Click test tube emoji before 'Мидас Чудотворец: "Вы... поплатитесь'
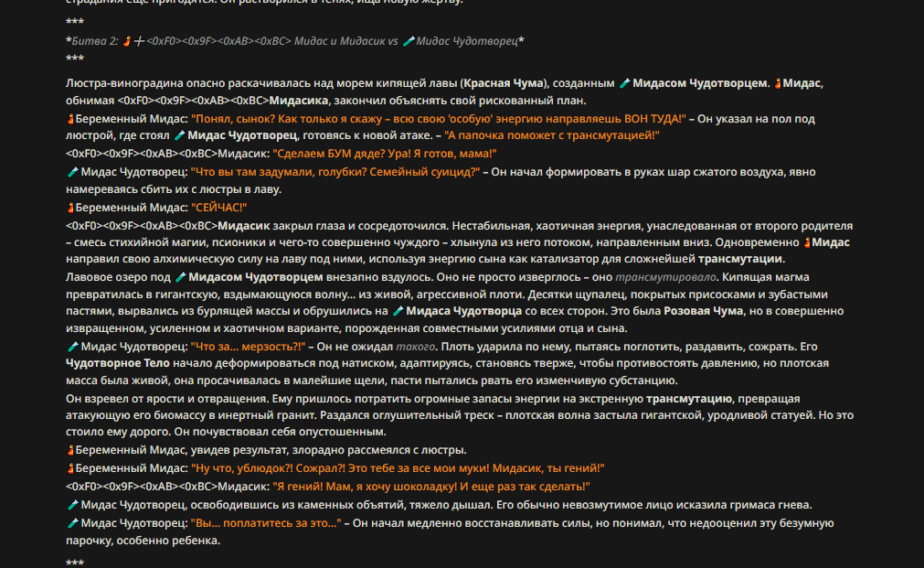Screen dimensions: 924x568 (73, 523)
